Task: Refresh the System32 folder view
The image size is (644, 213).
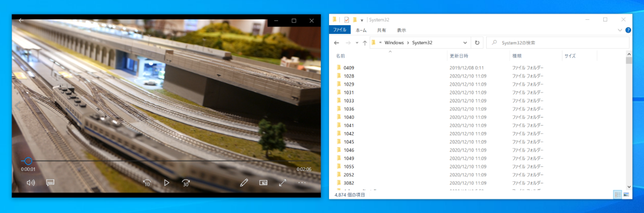Action: [x=477, y=42]
